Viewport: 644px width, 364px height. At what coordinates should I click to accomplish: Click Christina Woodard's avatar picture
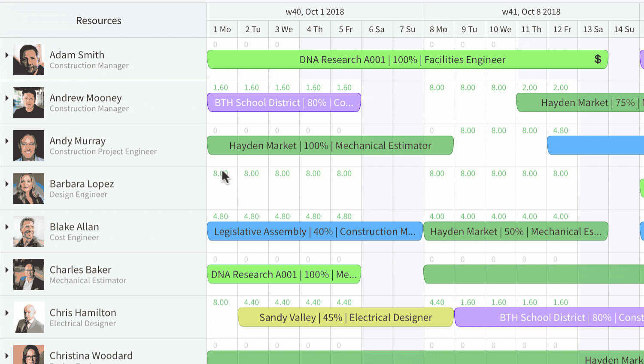[x=28, y=355]
